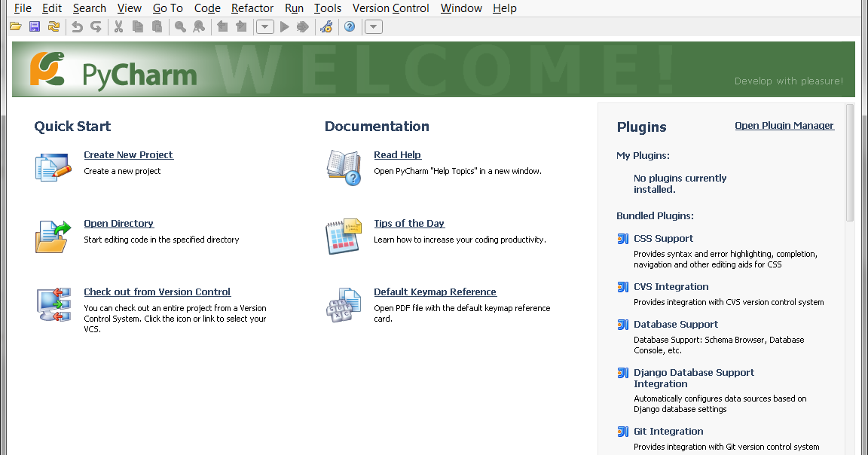Click the Open Directory link
Viewport: 868px width, 455px height.
coord(118,224)
